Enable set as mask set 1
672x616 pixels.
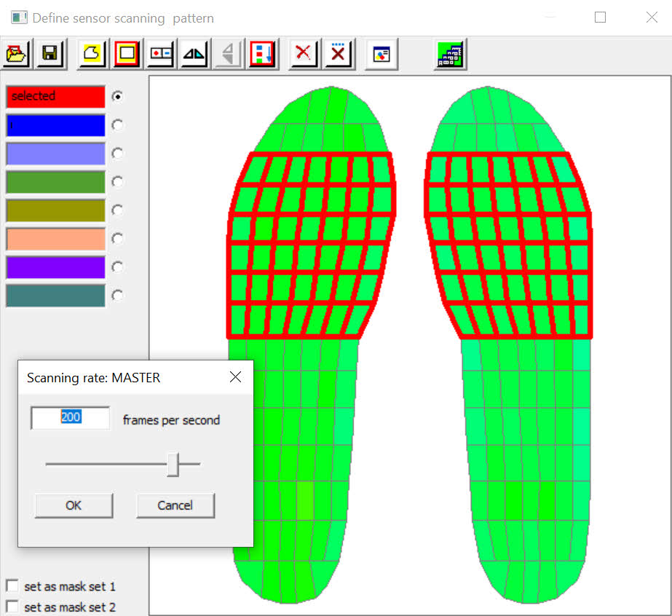(x=12, y=585)
